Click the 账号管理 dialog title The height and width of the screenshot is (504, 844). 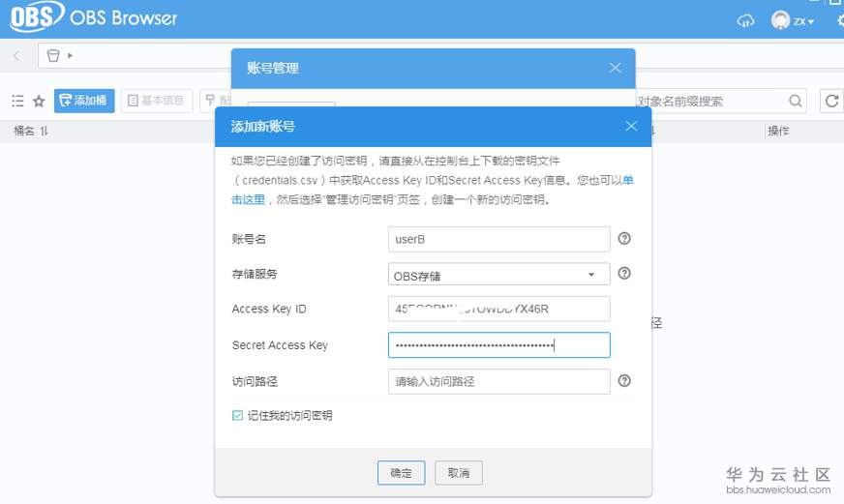pos(273,69)
